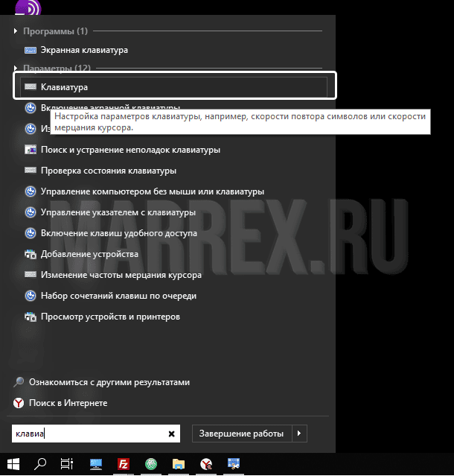Screen dimensions: 454x476
Task: Open Изменение частоты мерцания курсора
Action: click(x=121, y=275)
